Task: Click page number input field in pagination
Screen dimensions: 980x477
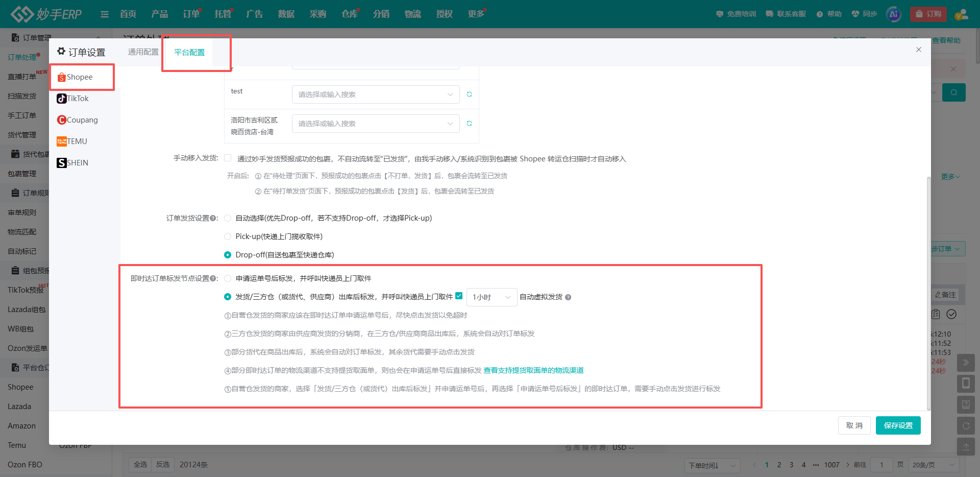Action: point(881,465)
